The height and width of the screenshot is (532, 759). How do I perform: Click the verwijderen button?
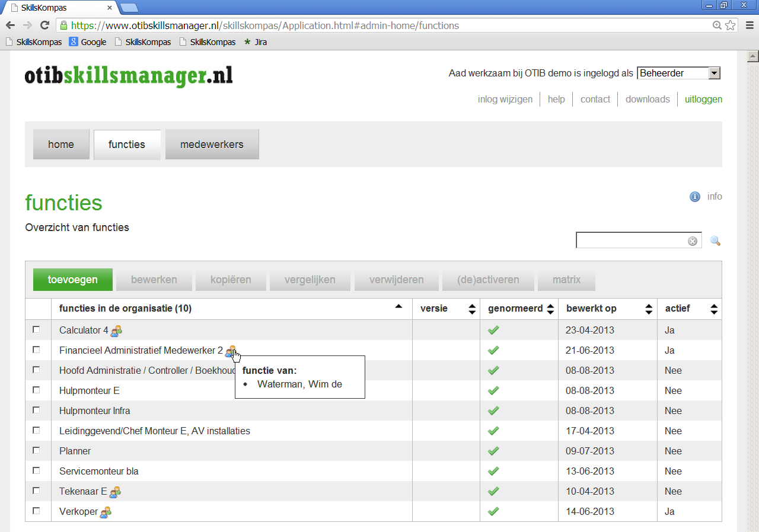click(x=397, y=280)
